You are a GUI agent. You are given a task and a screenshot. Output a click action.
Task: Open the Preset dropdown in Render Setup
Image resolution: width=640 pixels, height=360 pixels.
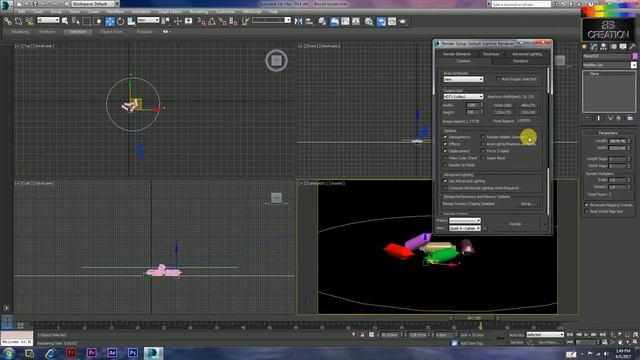(464, 221)
